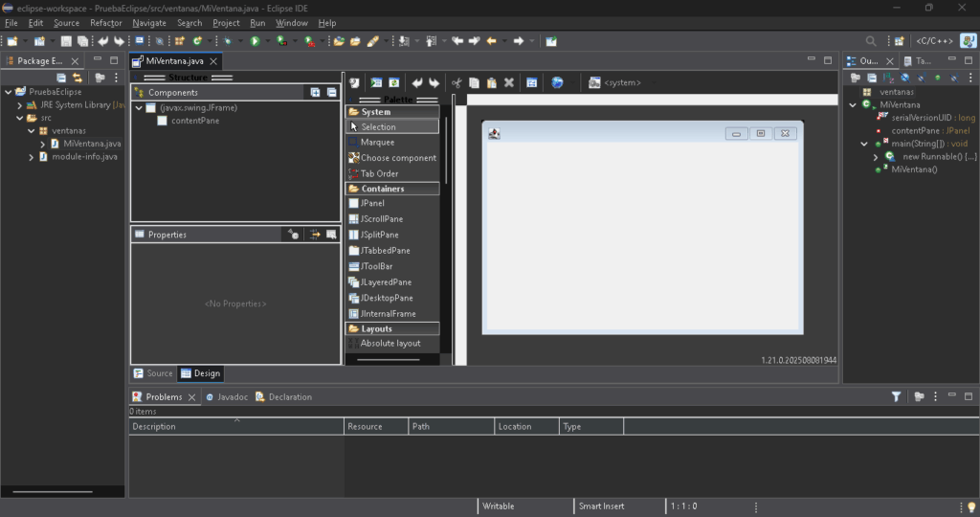Click the Back navigation yellow arrow in the main toolbar
The height and width of the screenshot is (517, 980).
click(491, 41)
